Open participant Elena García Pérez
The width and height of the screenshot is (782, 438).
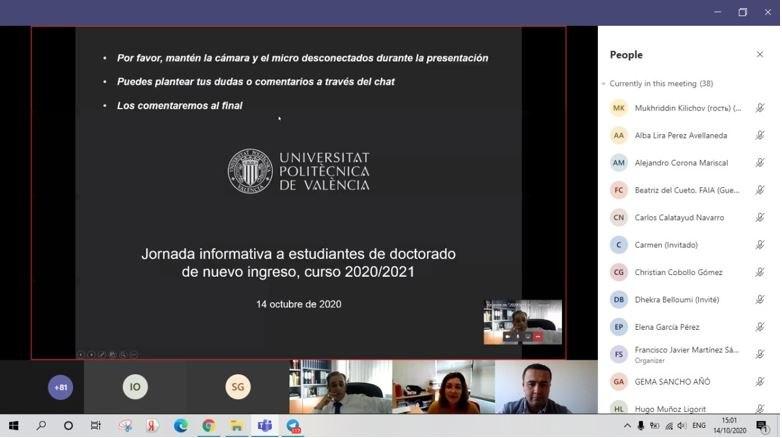click(667, 327)
